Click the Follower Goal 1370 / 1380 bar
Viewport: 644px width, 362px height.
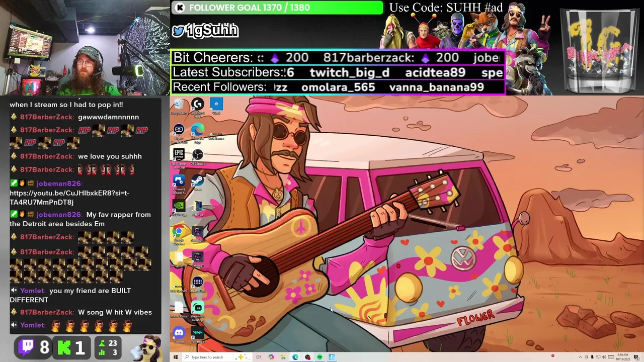click(x=277, y=8)
